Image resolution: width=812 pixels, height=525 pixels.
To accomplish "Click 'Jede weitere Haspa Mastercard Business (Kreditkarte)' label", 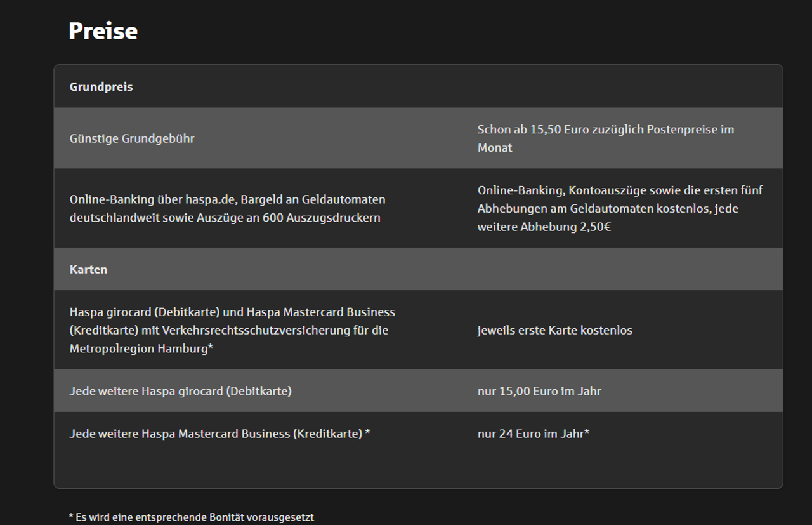I will pyautogui.click(x=219, y=434).
